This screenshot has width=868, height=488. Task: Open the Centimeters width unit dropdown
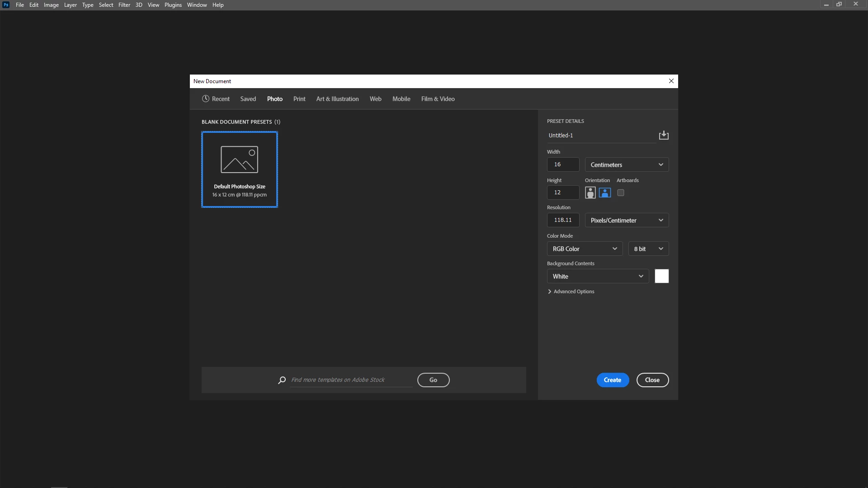pyautogui.click(x=626, y=164)
